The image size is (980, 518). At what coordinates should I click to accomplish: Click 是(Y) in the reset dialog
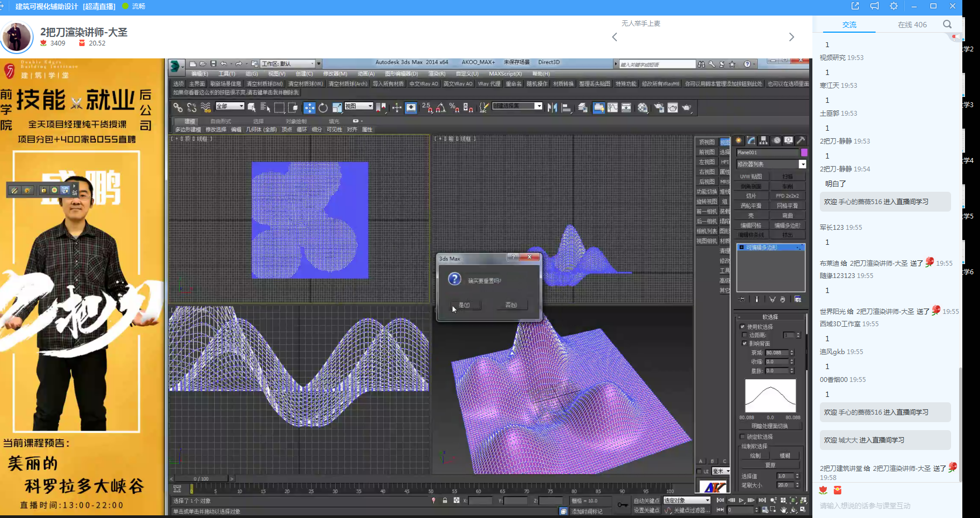tap(464, 305)
